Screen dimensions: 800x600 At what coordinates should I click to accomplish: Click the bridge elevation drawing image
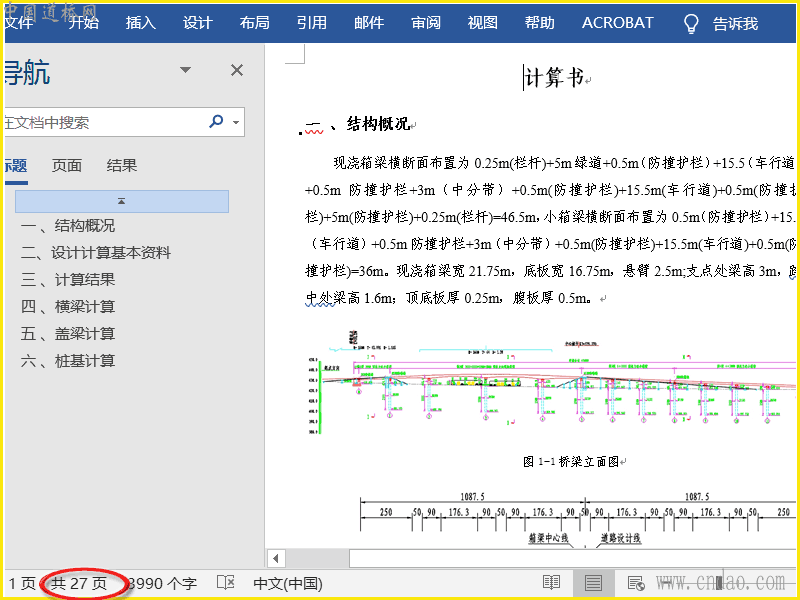click(x=551, y=383)
